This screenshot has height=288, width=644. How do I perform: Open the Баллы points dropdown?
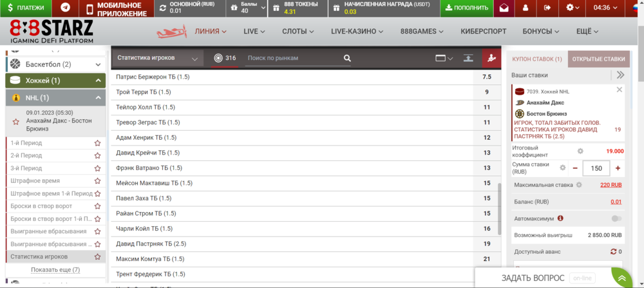pyautogui.click(x=246, y=8)
